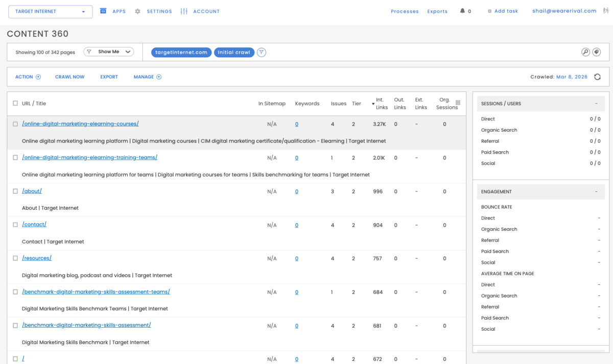Click the tag icon beside search

click(596, 52)
